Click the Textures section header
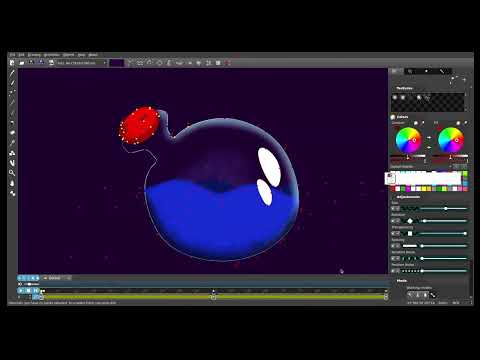Viewport: 480px width, 360px height. pos(404,88)
